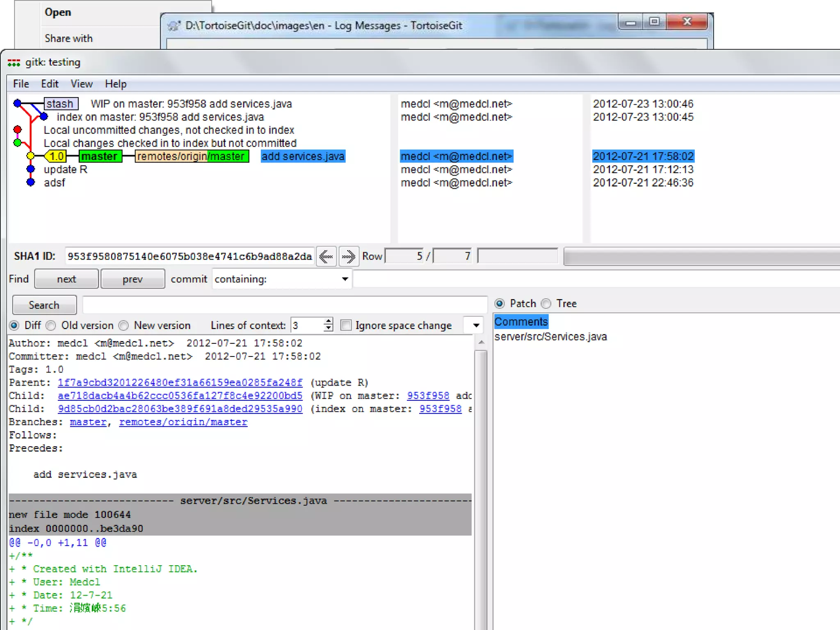Viewport: 840px width, 630px height.
Task: Increase Lines of context spinner value
Action: click(x=328, y=322)
